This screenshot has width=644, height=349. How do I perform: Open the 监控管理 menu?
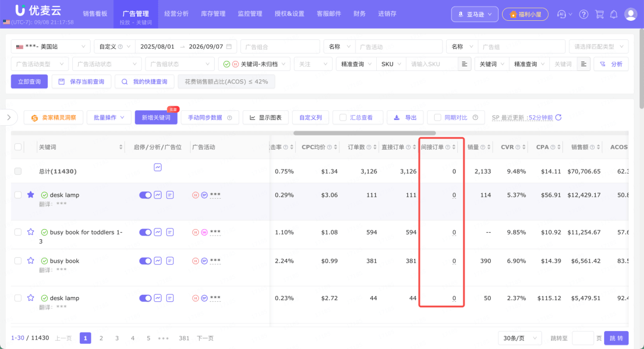[x=250, y=14]
